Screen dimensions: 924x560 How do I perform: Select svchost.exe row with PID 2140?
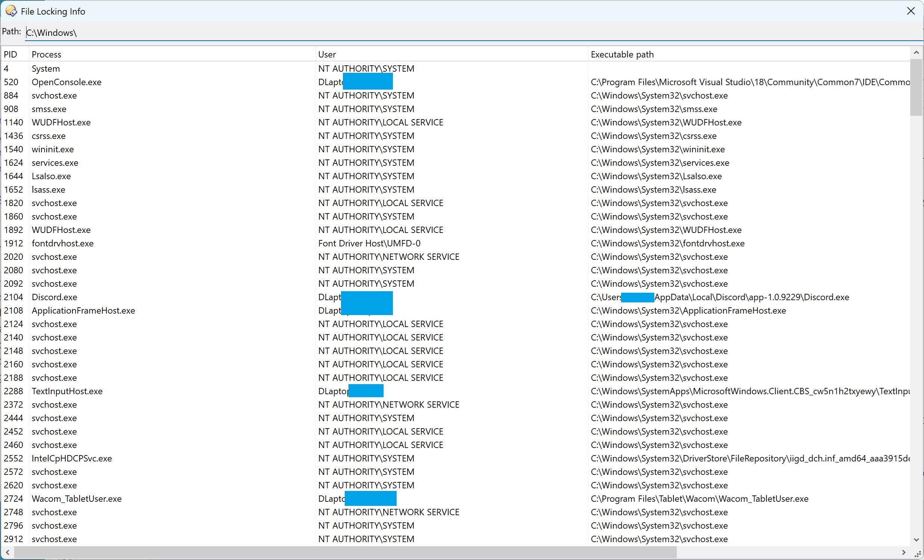point(456,338)
